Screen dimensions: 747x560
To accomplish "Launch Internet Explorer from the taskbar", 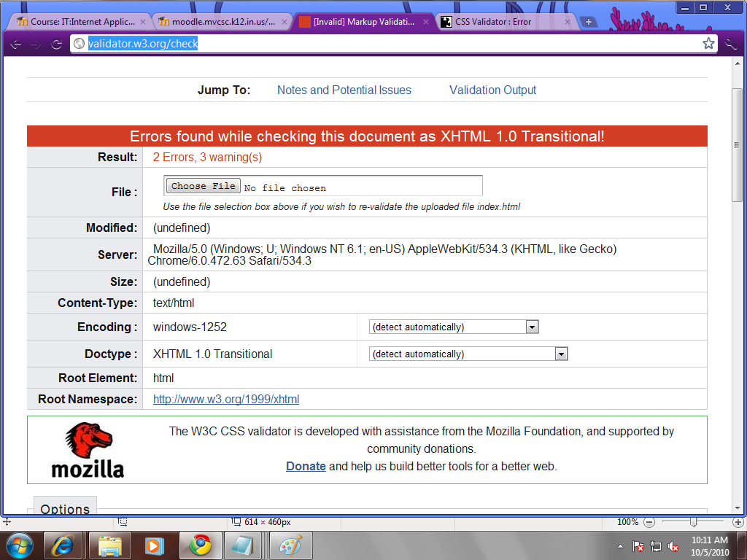I will click(x=63, y=545).
